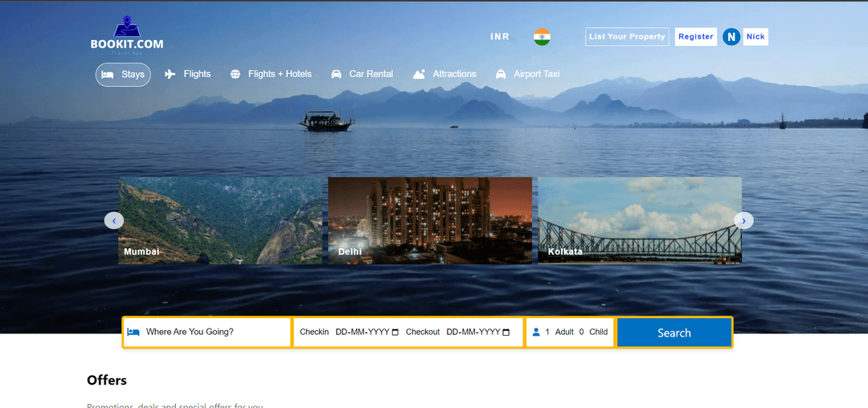
Task: Click the List Your Property button
Action: point(627,37)
